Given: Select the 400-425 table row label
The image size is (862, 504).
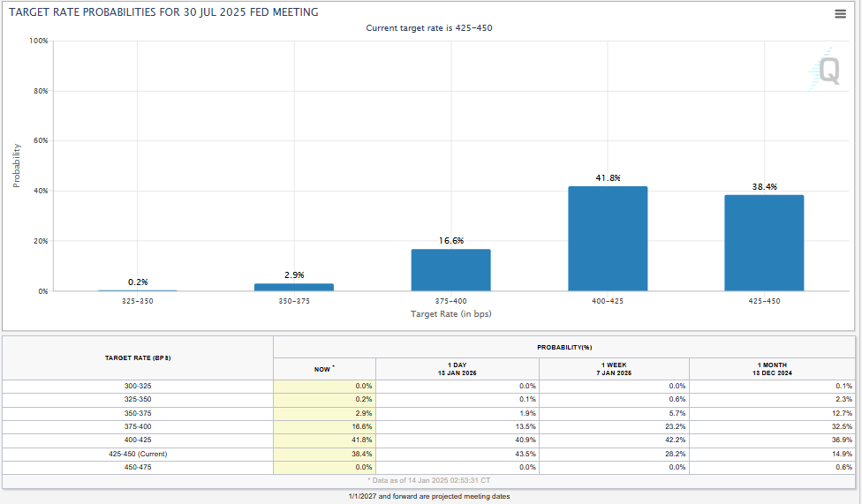Looking at the screenshot, I should pyautogui.click(x=138, y=440).
